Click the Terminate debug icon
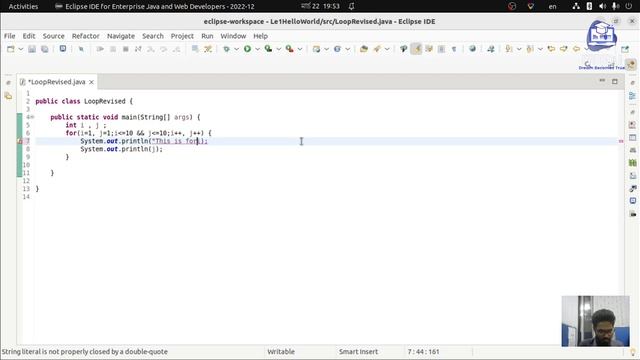 [x=125, y=49]
